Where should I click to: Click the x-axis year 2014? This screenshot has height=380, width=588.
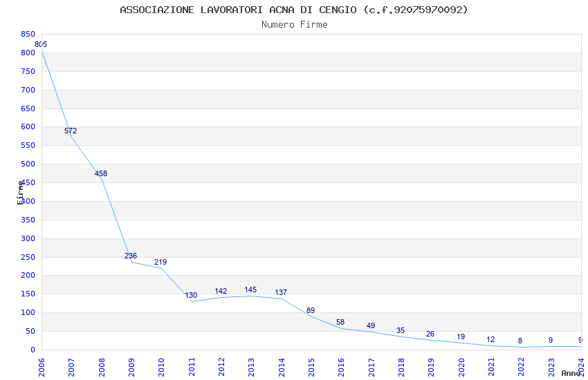tap(282, 368)
